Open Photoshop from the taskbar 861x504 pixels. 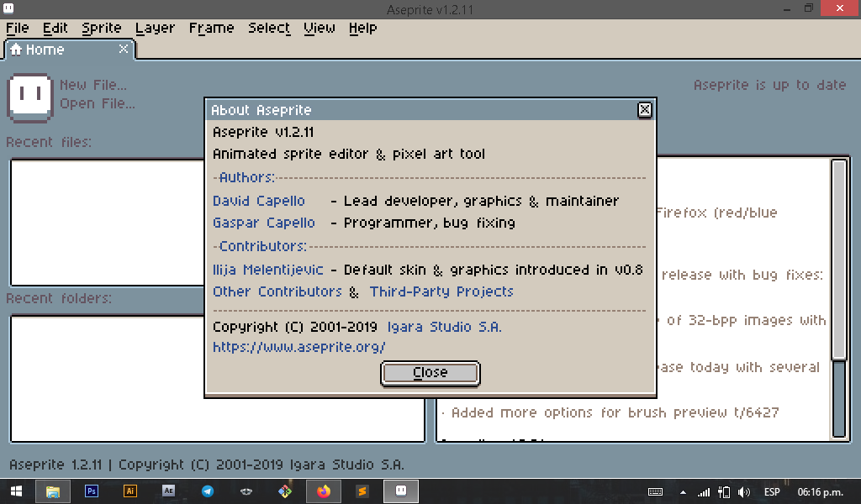click(92, 491)
